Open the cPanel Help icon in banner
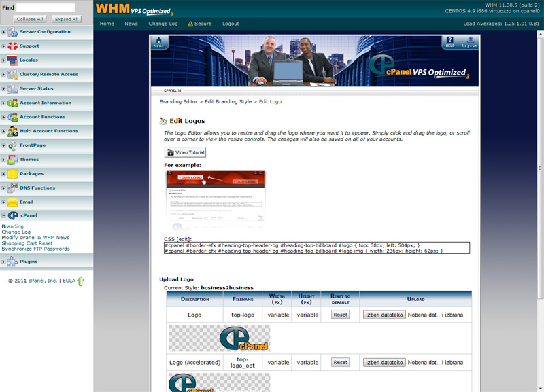544x392 pixels. 450,42
